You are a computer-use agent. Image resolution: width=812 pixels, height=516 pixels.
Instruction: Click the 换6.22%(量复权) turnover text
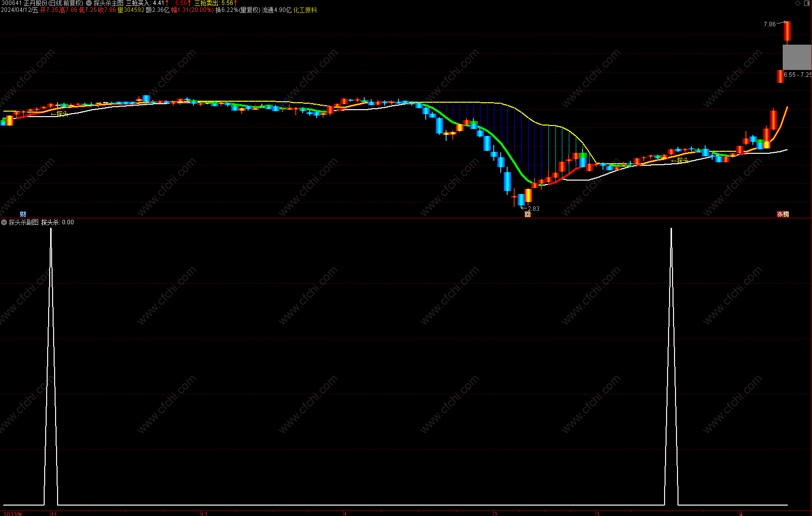pyautogui.click(x=238, y=10)
